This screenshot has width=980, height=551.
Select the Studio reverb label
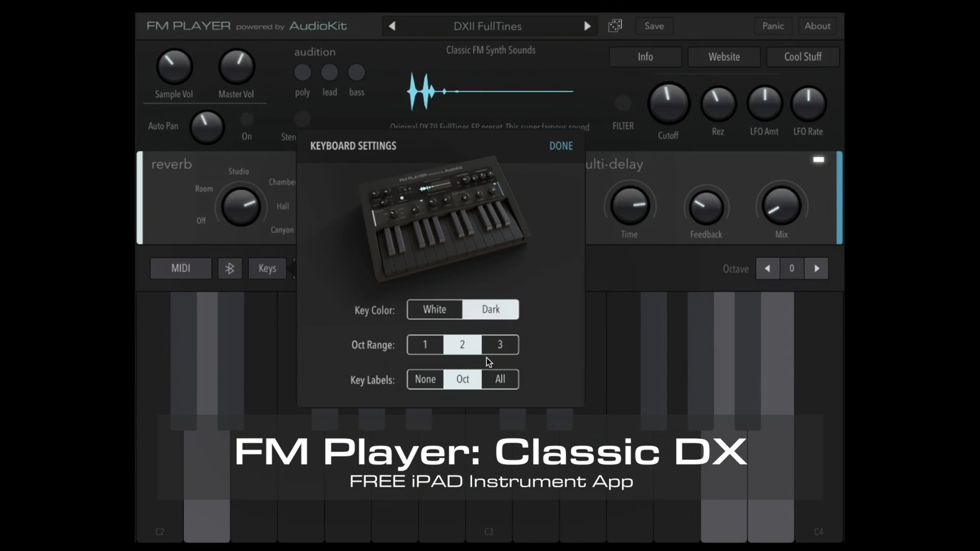pyautogui.click(x=238, y=171)
